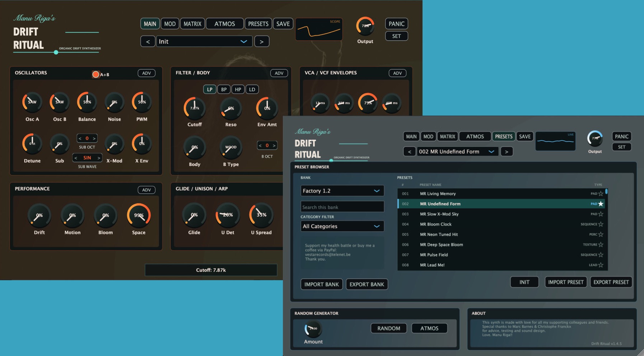644x356 pixels.
Task: Click the Cutoff filter knob
Action: pyautogui.click(x=195, y=108)
